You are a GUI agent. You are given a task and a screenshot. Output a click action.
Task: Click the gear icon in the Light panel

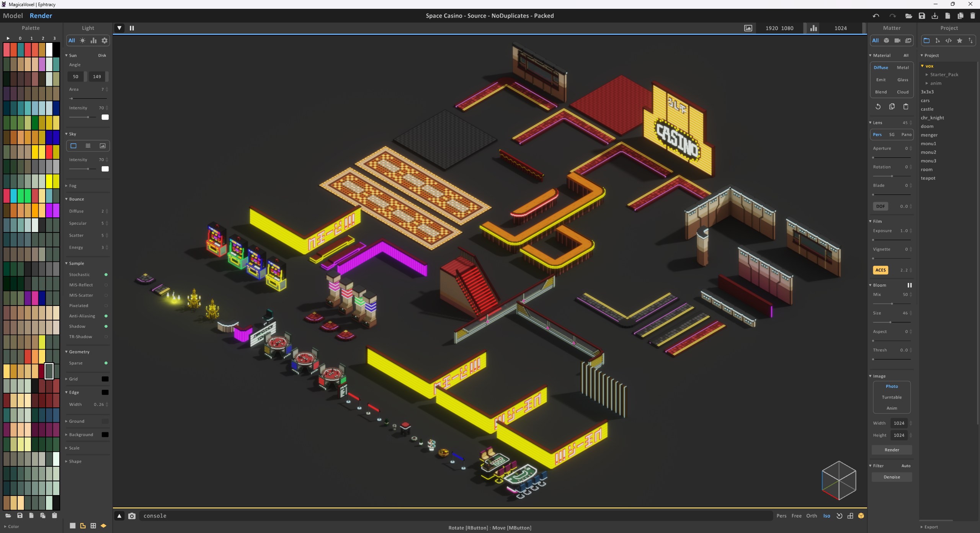click(105, 41)
